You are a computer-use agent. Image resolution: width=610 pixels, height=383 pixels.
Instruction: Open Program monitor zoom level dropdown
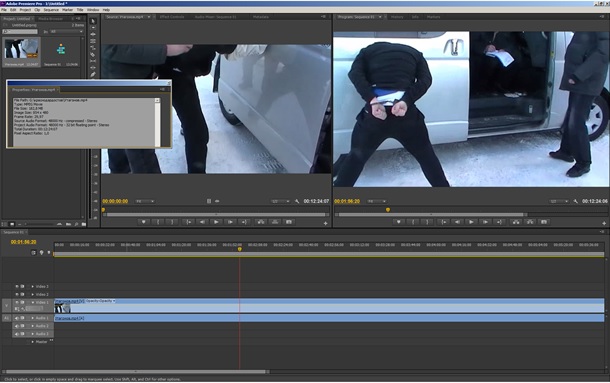pyautogui.click(x=377, y=201)
